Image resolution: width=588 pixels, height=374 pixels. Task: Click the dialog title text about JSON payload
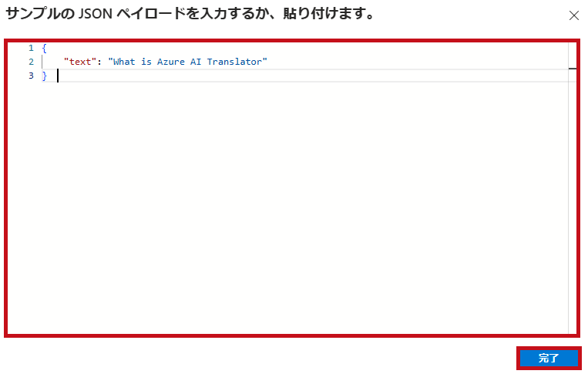tap(190, 14)
